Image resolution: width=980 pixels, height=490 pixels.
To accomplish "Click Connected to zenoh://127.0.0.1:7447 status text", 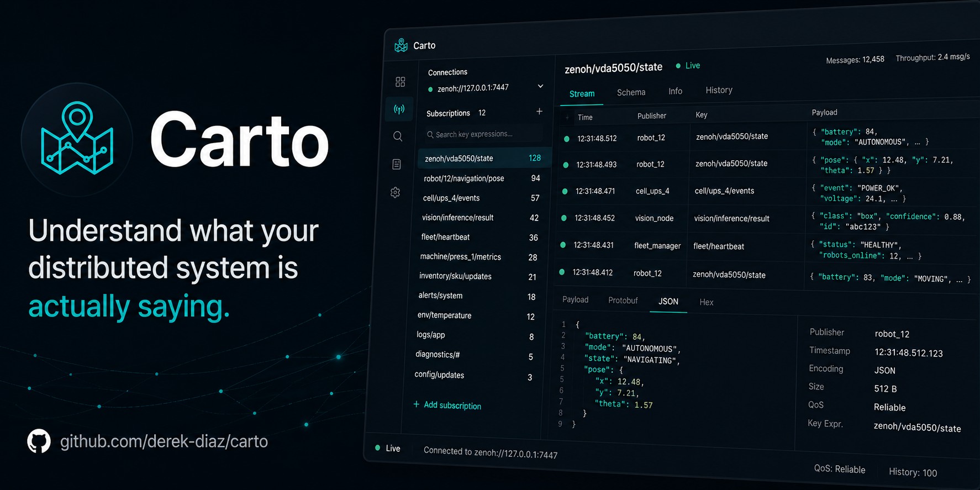I will (x=491, y=452).
